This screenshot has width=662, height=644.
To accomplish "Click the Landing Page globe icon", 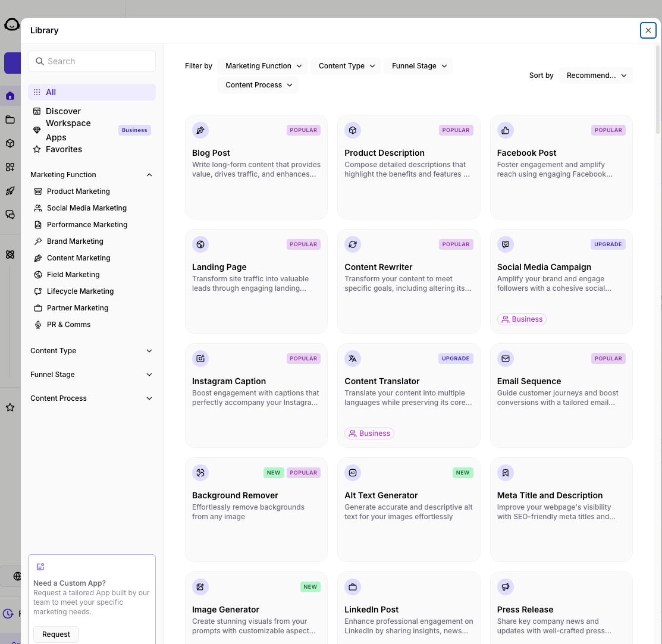I will [x=200, y=244].
